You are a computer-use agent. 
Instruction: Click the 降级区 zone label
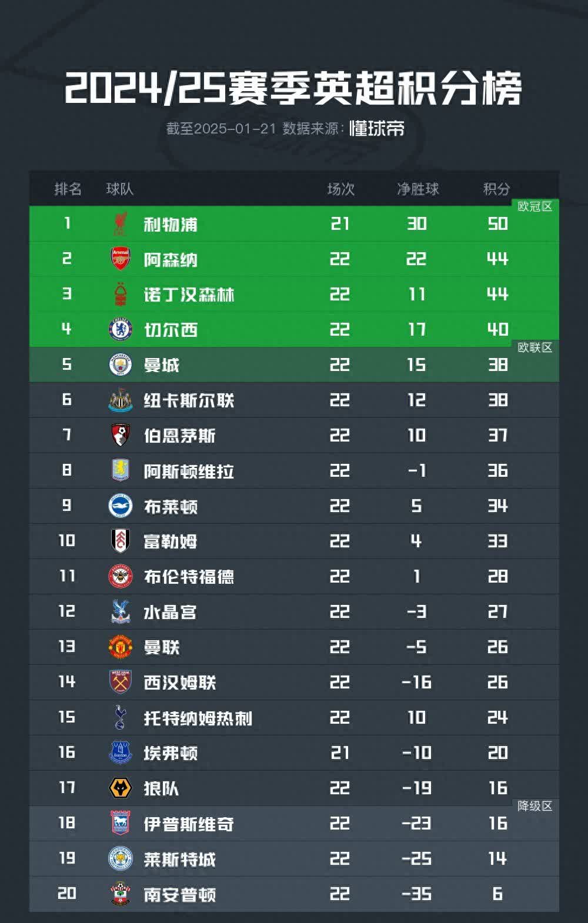(534, 806)
